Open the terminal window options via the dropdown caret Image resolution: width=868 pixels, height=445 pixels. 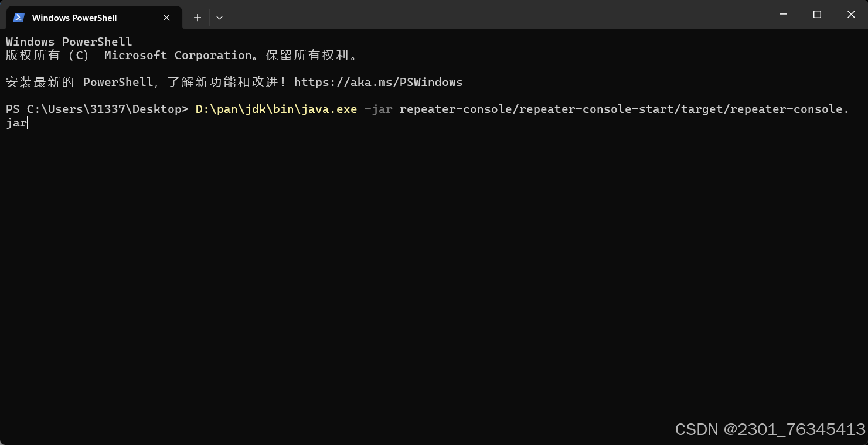pyautogui.click(x=219, y=18)
